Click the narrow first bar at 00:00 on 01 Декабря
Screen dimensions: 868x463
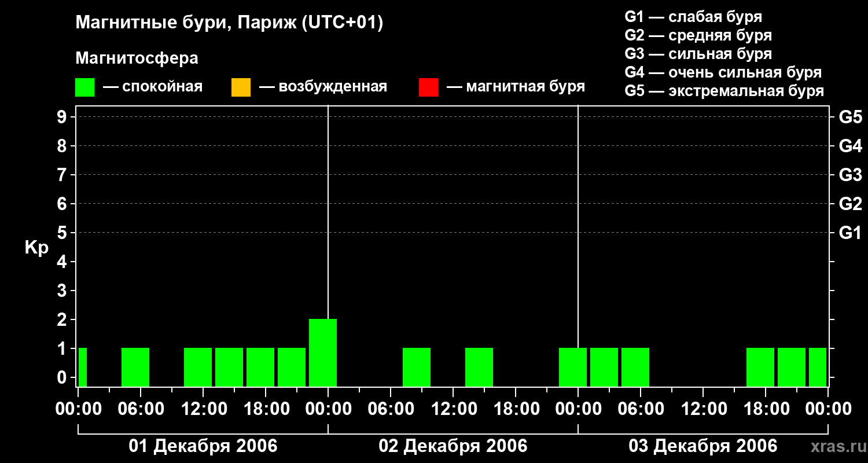click(x=83, y=367)
